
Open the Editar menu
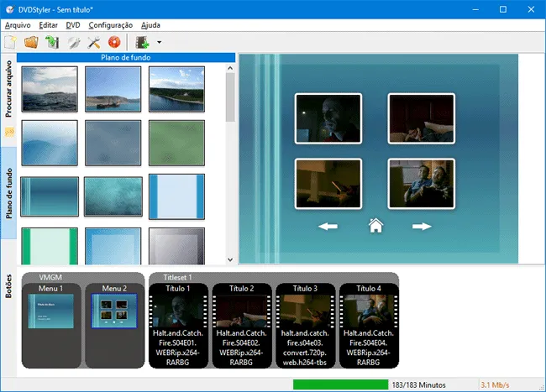(48, 25)
